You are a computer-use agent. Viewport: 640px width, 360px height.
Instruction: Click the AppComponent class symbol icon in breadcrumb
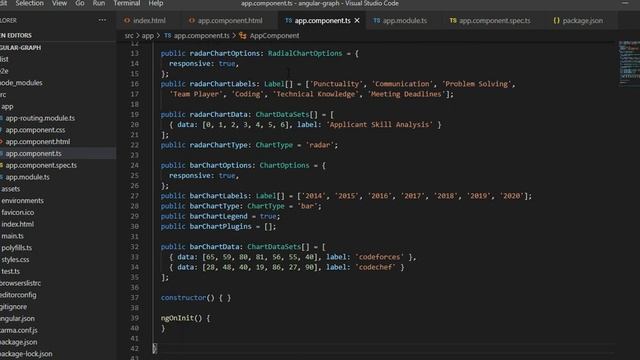coord(243,36)
